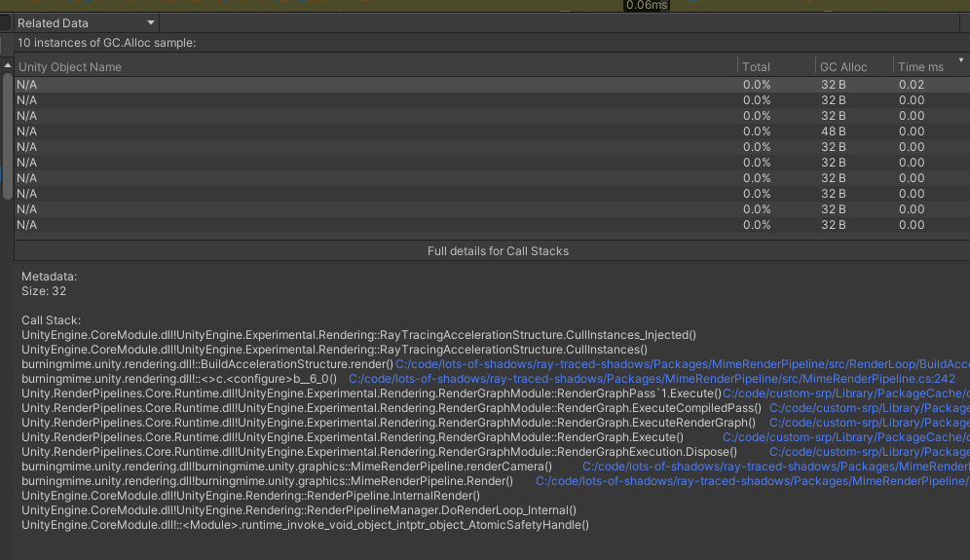Screen dimensions: 970x560
Task: Click Full details for Call Stacks
Action: (x=498, y=250)
